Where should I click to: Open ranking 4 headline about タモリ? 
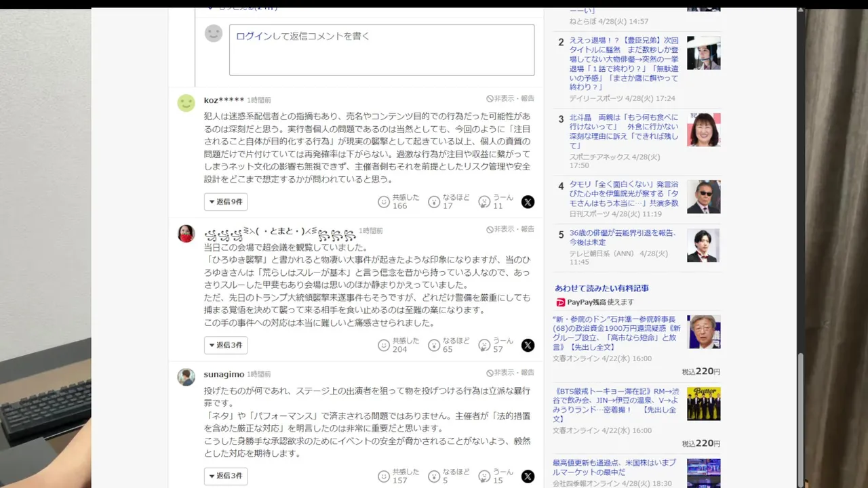click(624, 193)
